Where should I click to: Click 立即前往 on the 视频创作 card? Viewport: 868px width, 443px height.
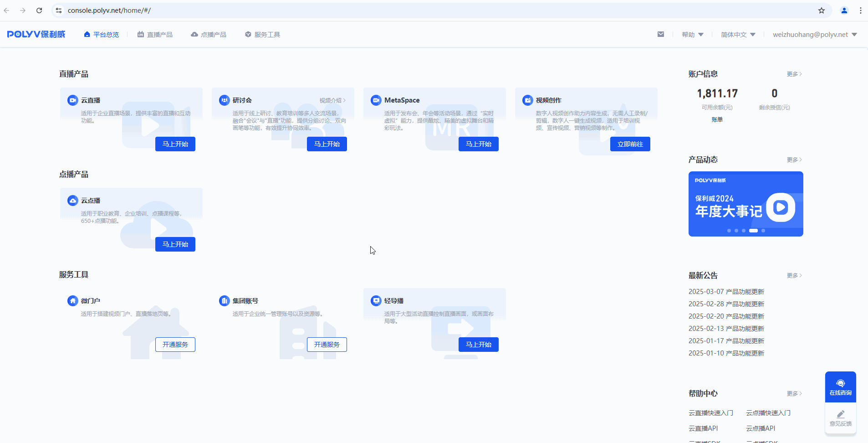pyautogui.click(x=630, y=144)
